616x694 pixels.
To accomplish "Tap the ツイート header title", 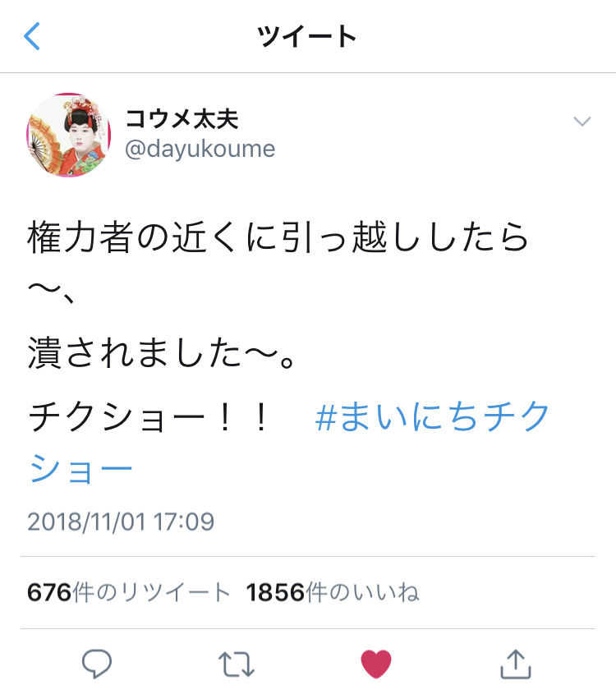I will click(307, 36).
